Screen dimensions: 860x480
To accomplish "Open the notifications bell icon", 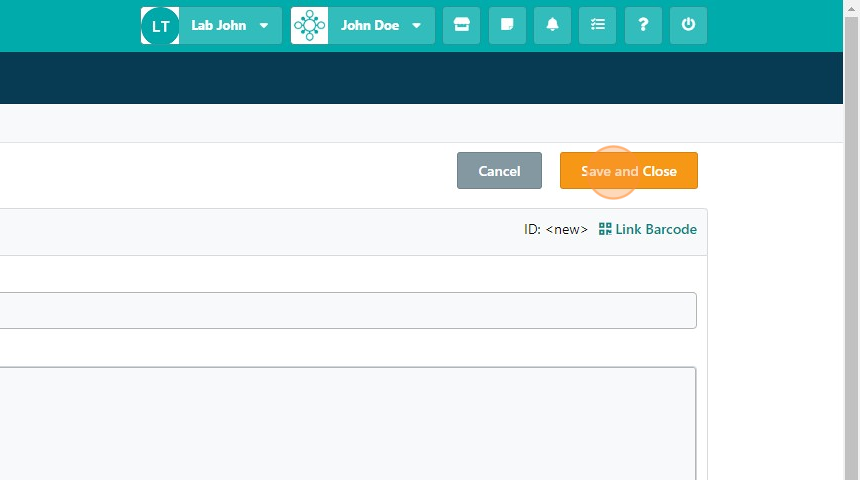I will (552, 25).
